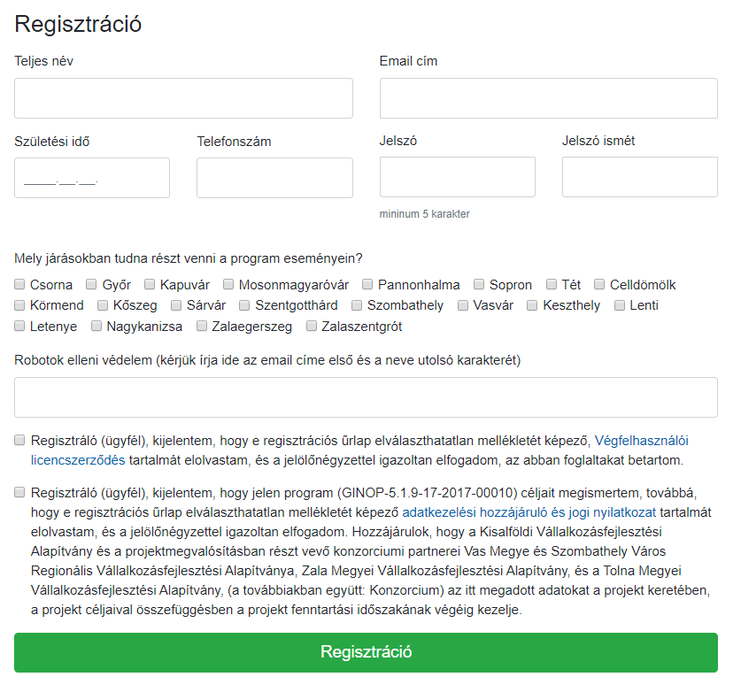Toggle the Keszthely checkbox
This screenshot has height=700, width=733.
533,305
